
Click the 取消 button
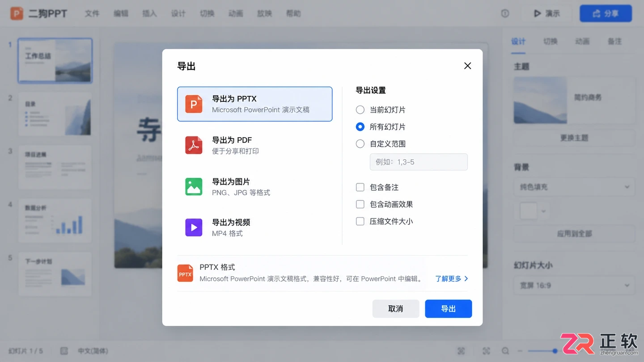pos(396,309)
